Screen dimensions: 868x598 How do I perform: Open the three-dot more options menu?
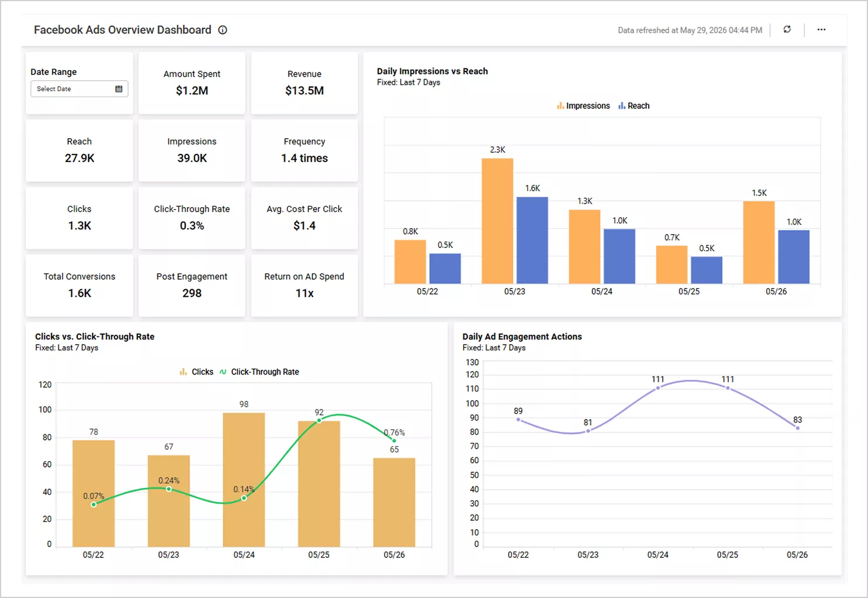click(821, 29)
